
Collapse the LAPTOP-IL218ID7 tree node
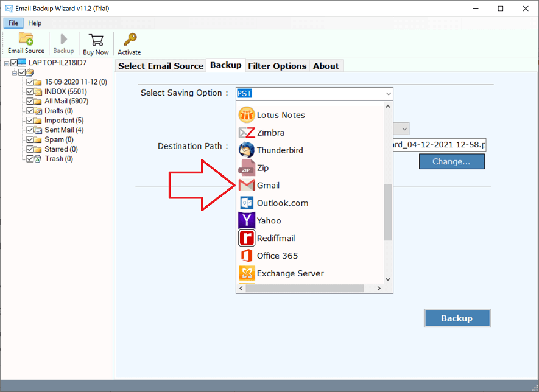(x=7, y=63)
